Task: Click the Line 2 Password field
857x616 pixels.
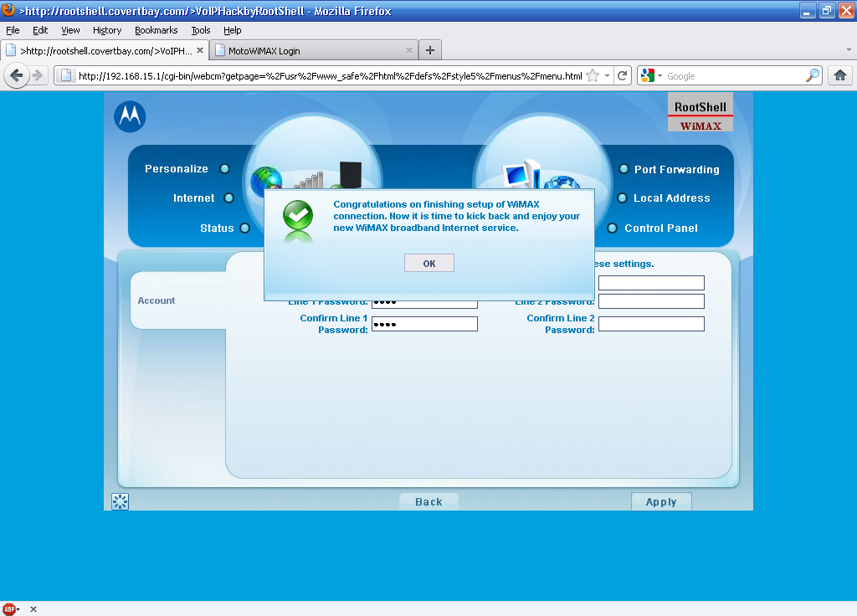Action: tap(651, 301)
